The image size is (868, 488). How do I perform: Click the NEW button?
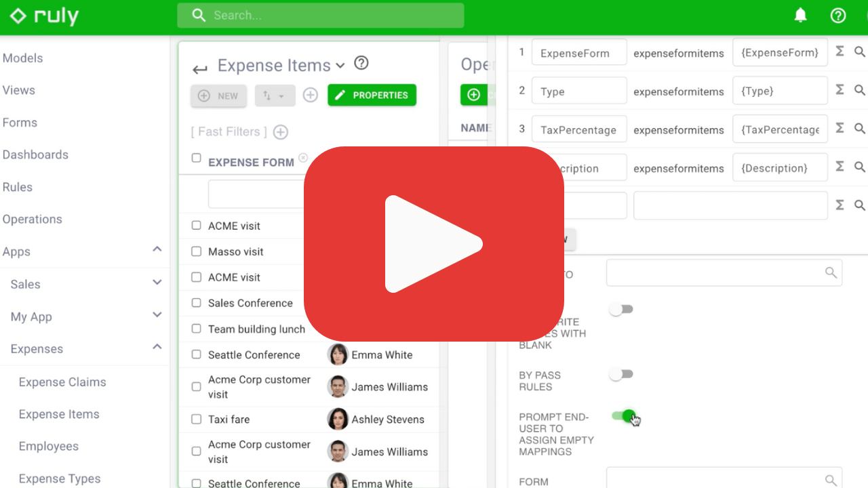pyautogui.click(x=218, y=96)
